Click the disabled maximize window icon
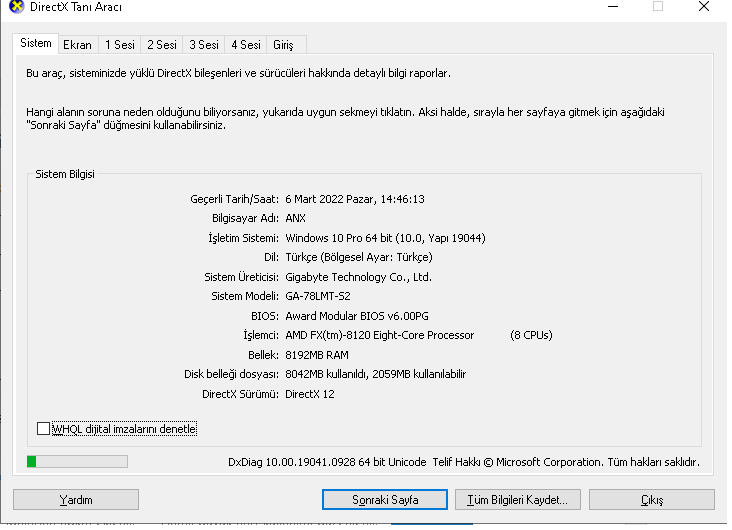 coord(658,7)
